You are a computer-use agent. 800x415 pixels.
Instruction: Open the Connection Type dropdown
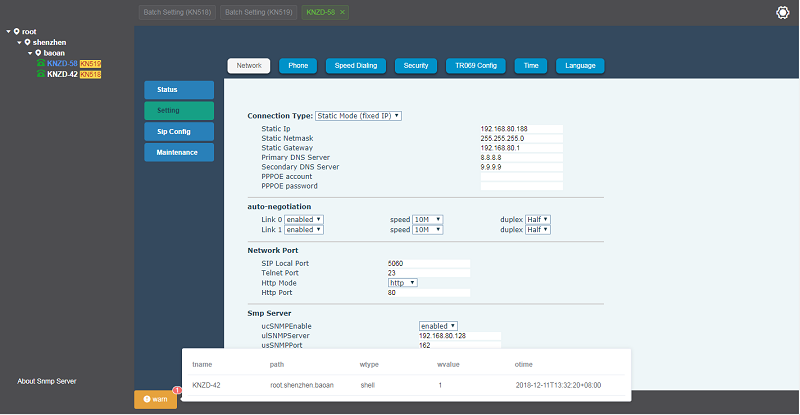pos(358,116)
